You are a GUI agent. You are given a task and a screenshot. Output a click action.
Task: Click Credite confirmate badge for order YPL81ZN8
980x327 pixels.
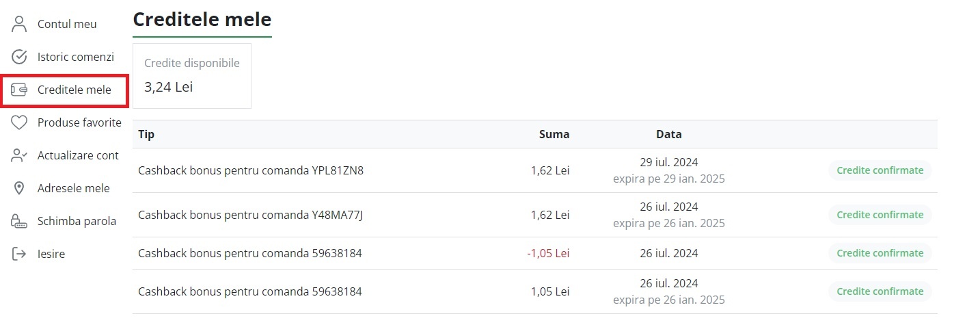coord(880,170)
